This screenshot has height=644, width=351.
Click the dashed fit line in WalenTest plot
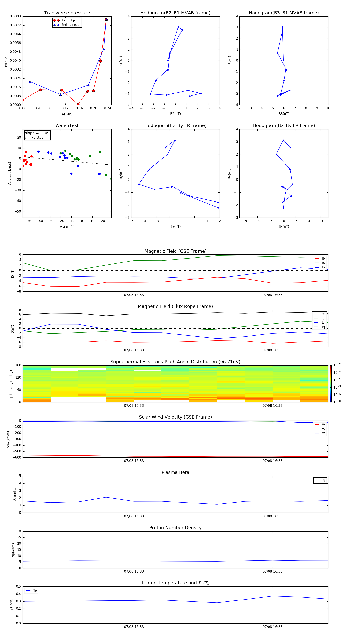[67, 161]
